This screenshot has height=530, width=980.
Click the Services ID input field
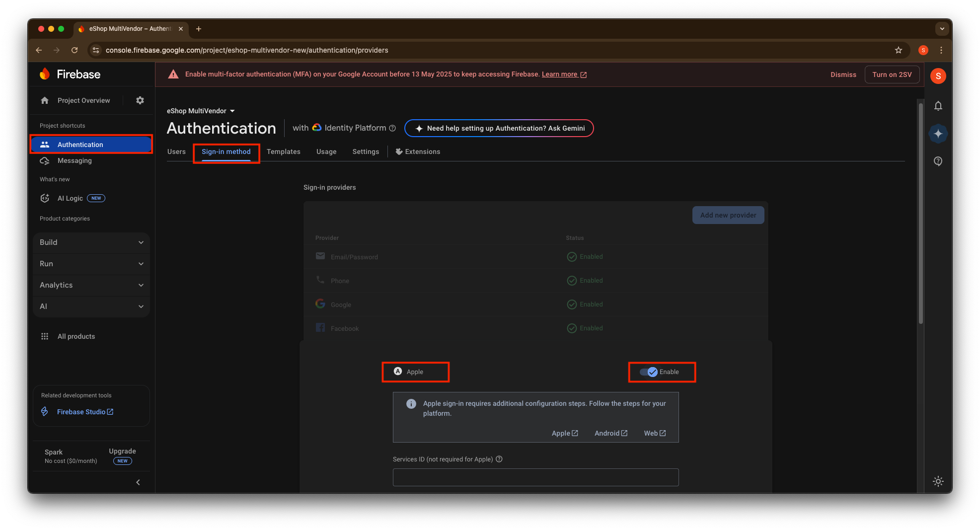point(535,477)
